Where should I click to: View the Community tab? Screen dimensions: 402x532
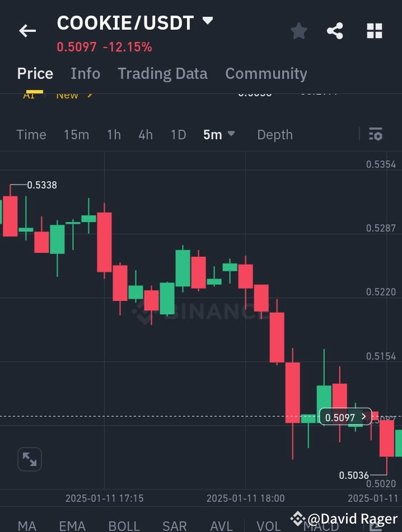point(266,73)
